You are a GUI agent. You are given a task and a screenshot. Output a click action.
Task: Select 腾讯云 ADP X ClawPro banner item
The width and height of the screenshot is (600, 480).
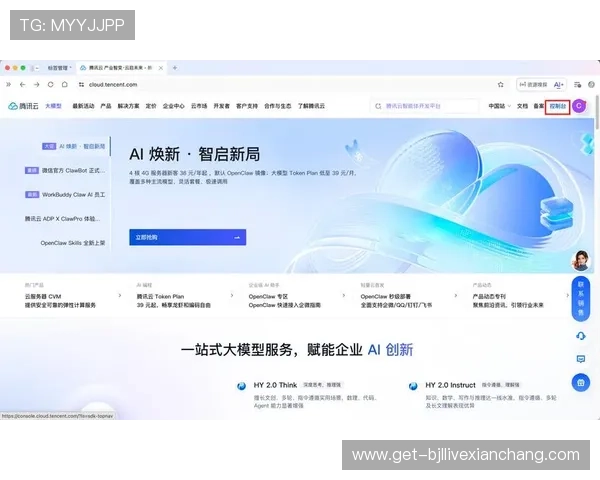[x=63, y=219]
